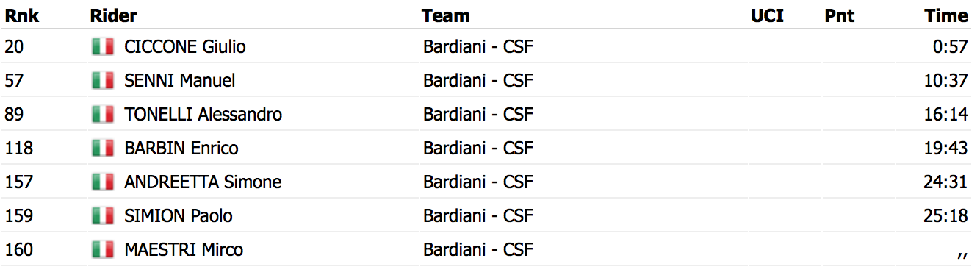
Task: Open the SIMION Paolo rider profile
Action: click(x=179, y=216)
